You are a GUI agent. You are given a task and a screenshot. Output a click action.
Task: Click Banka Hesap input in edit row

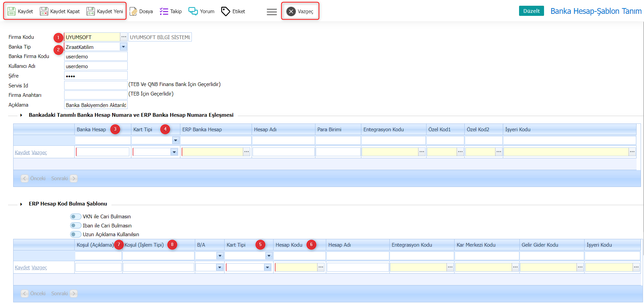click(x=103, y=152)
